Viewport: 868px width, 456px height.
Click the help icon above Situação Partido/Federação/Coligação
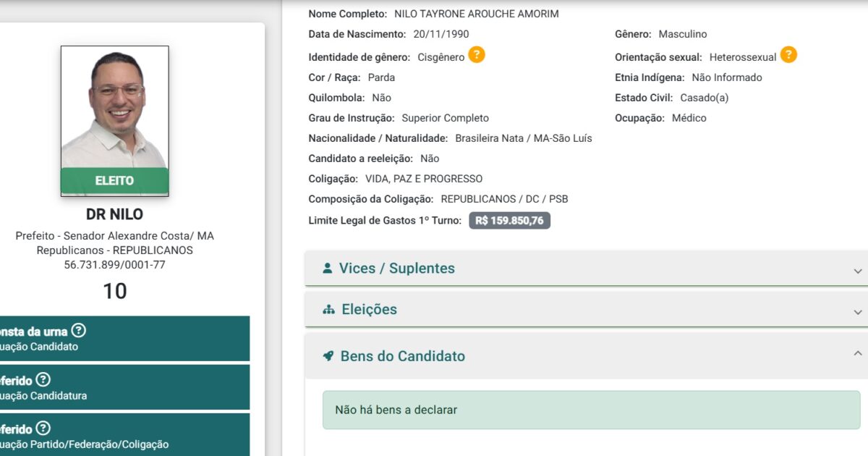coord(43,428)
